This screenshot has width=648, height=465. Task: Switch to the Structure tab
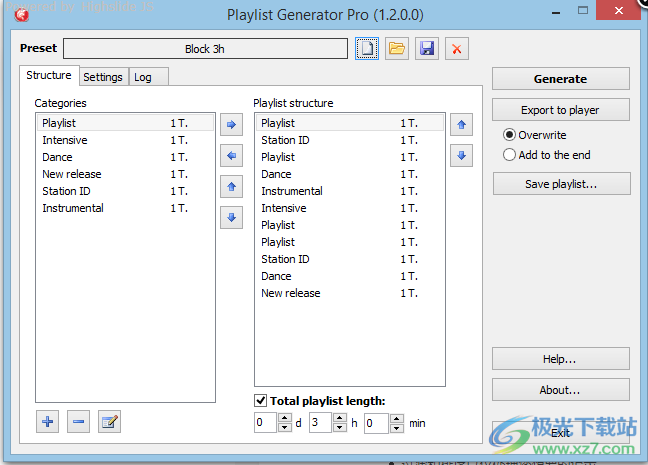[x=49, y=75]
